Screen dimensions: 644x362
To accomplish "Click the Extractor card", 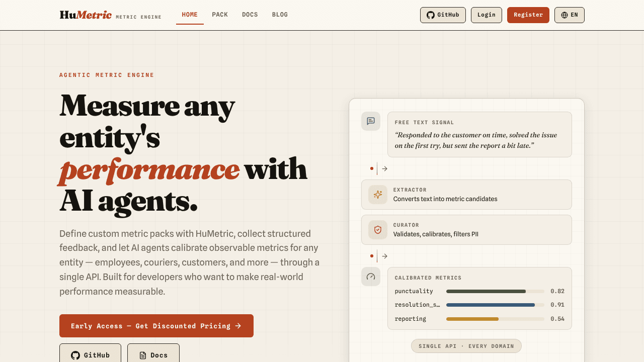I will 466,195.
